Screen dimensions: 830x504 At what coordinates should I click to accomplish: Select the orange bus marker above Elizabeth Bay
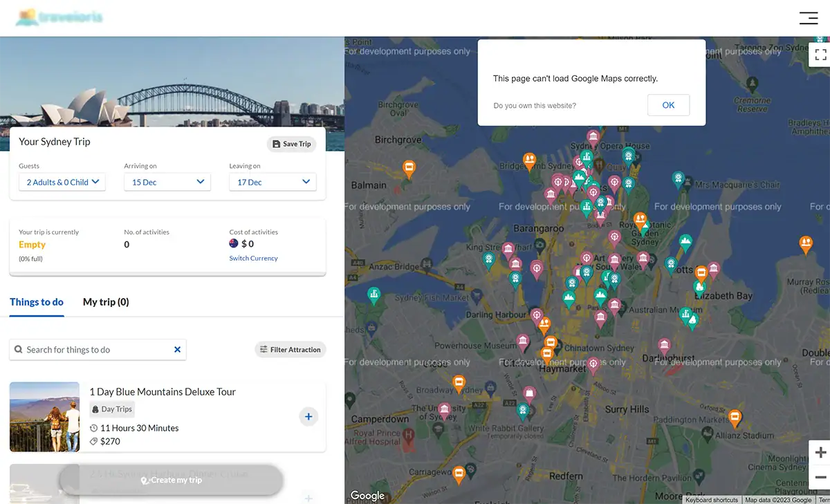pos(701,274)
